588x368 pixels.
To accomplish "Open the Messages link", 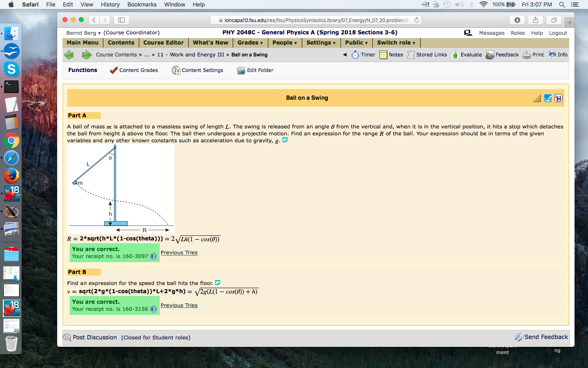I will click(x=492, y=33).
